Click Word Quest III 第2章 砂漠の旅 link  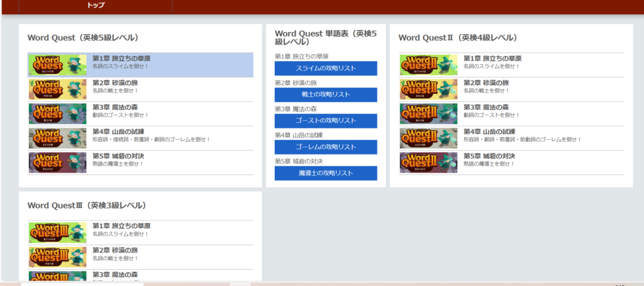pos(114,250)
